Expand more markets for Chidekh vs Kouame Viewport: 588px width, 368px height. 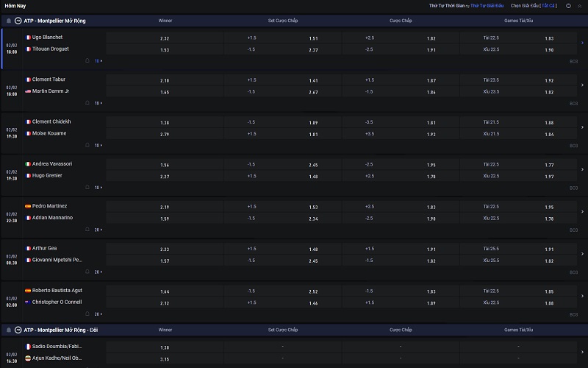(98, 145)
